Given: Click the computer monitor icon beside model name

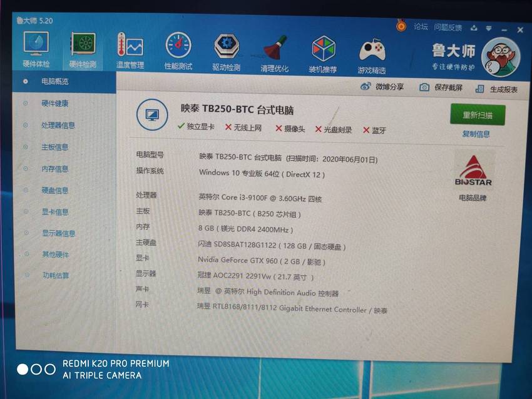Looking at the screenshot, I should pyautogui.click(x=152, y=114).
